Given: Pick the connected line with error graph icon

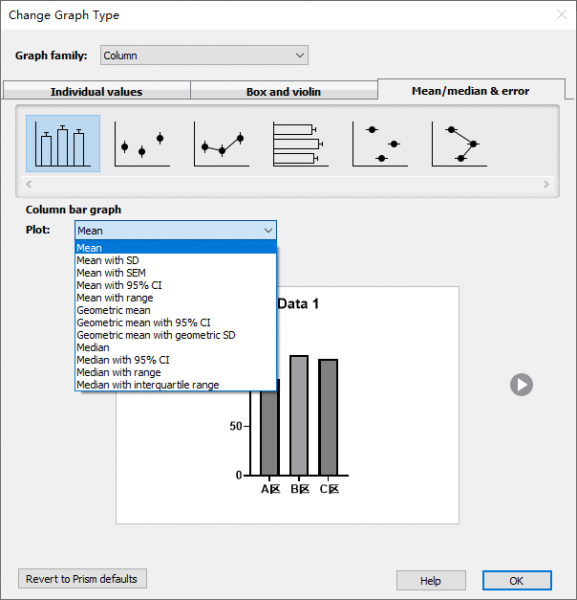Looking at the screenshot, I should click(x=222, y=144).
